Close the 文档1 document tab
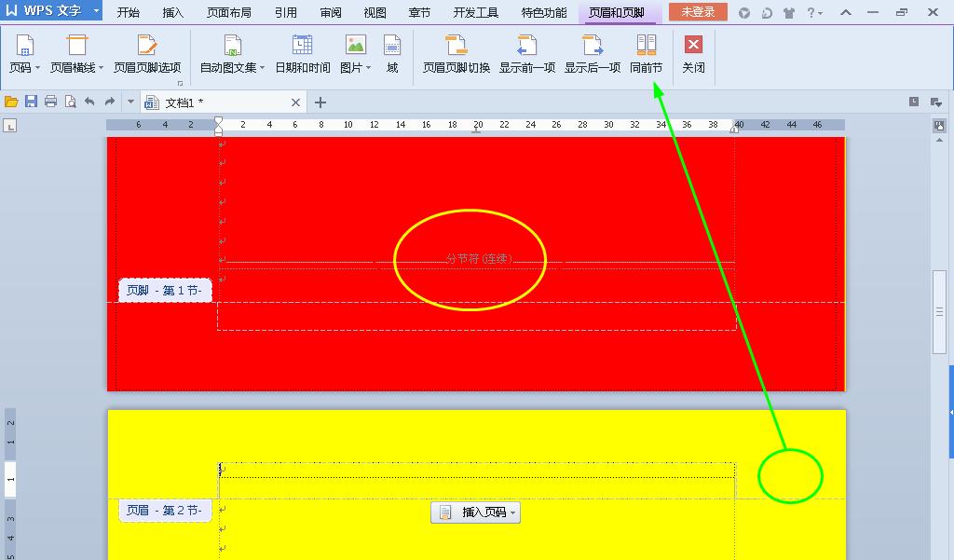This screenshot has height=560, width=954. coord(295,102)
